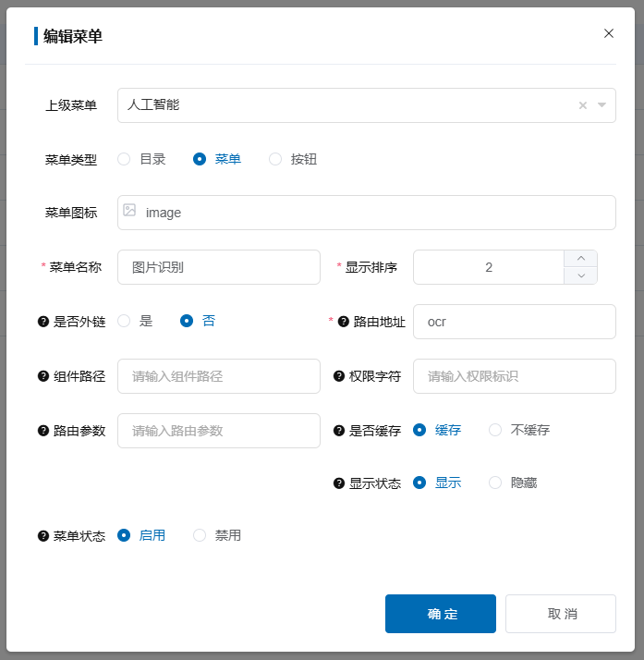Confirm with the 确定 button

coord(441,614)
